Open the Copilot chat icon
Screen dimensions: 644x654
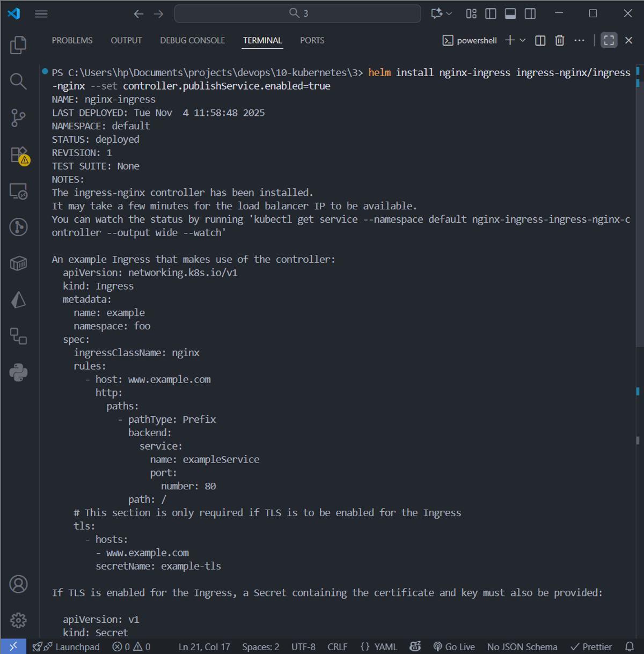437,13
